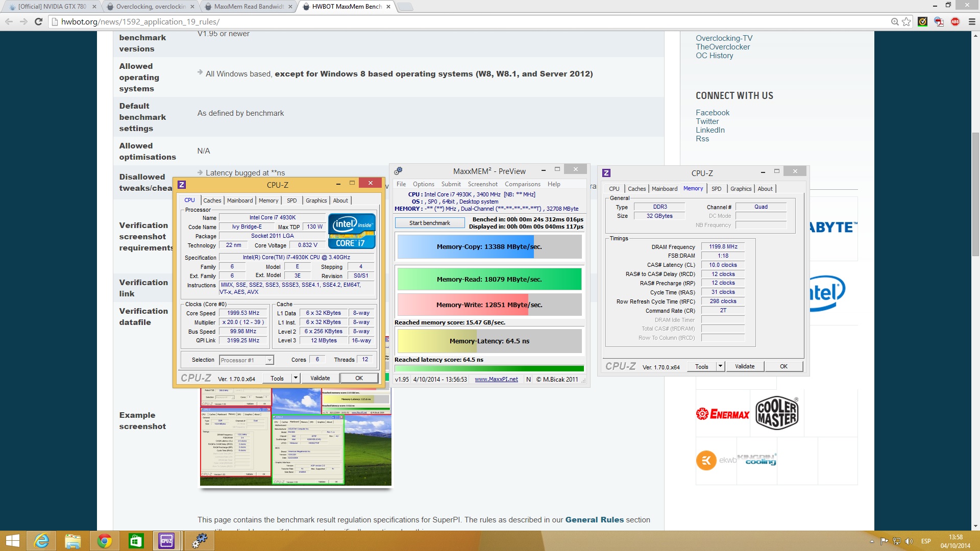Open File Explorer from taskbar
Image resolution: width=980 pixels, height=551 pixels.
coord(73,541)
